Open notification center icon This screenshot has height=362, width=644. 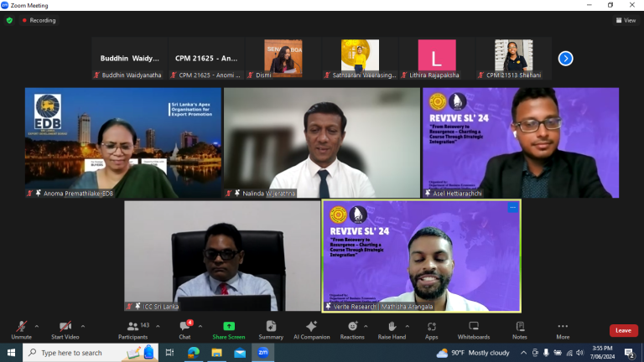tap(629, 353)
